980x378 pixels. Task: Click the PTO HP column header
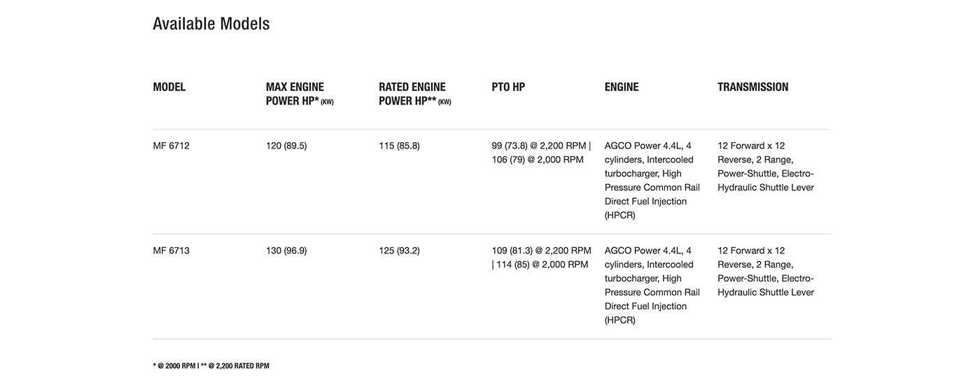(508, 87)
